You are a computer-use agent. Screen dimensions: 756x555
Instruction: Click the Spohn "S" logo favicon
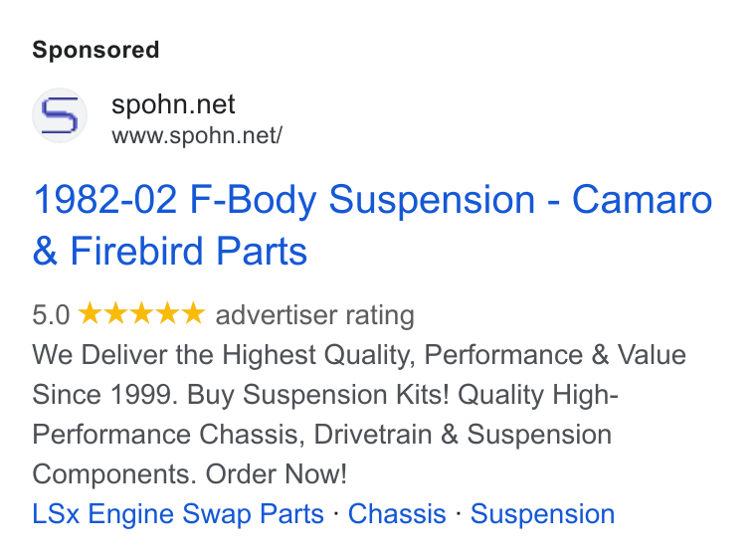tap(60, 115)
